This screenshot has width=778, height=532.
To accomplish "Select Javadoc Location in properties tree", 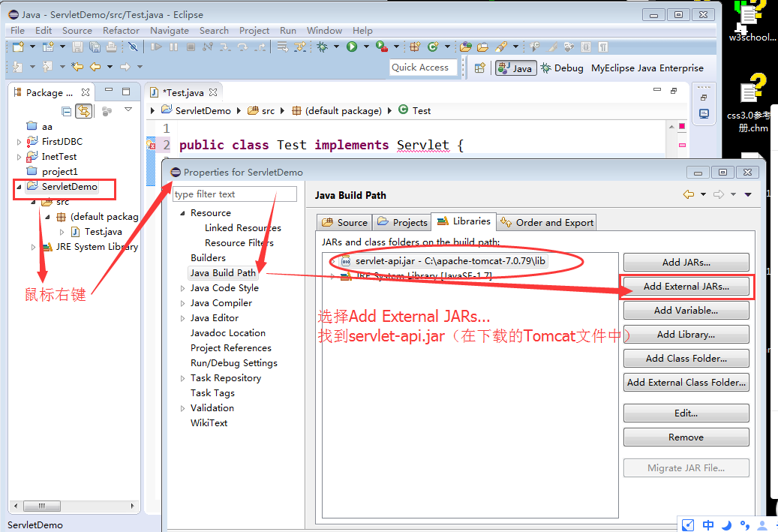I will (x=228, y=333).
